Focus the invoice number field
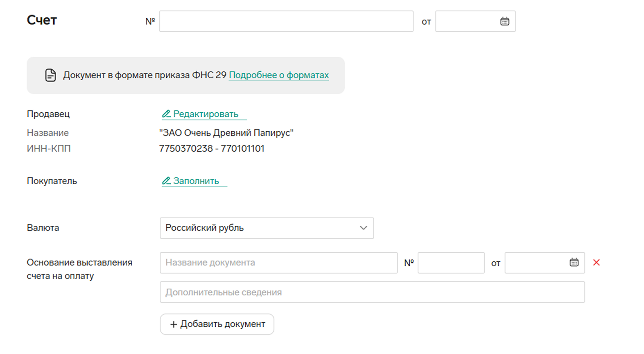 [286, 21]
